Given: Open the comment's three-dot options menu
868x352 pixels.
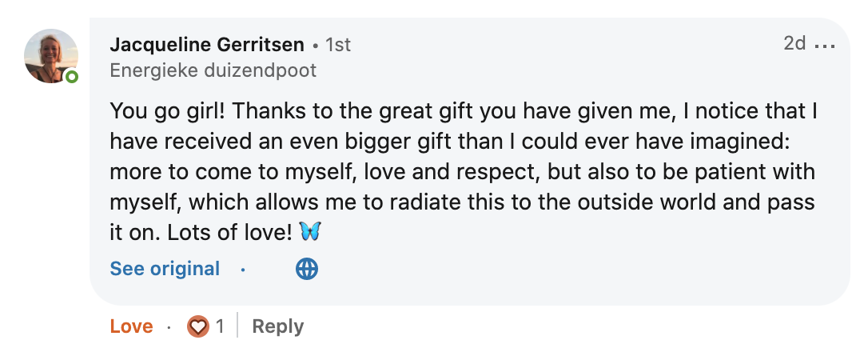Looking at the screenshot, I should 824,45.
